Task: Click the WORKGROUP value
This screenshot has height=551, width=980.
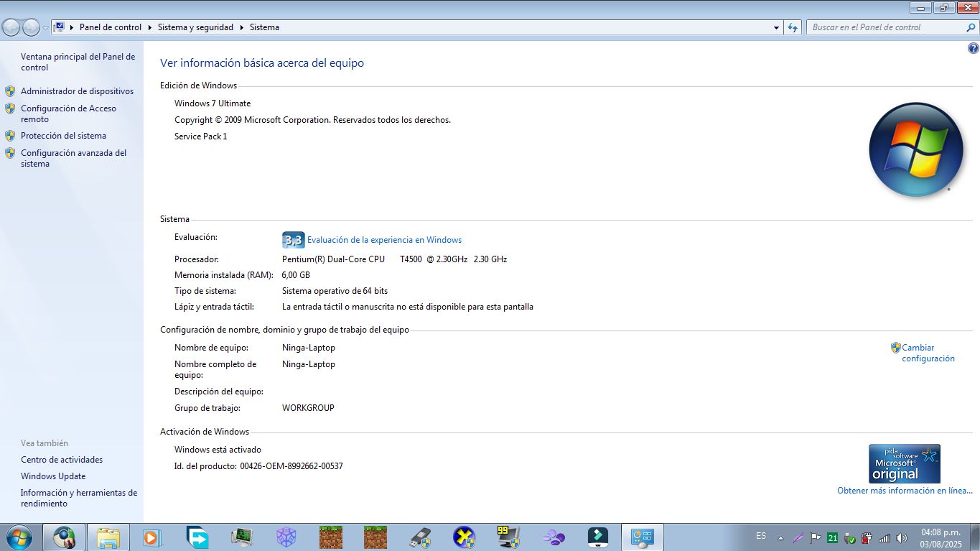Action: [308, 408]
